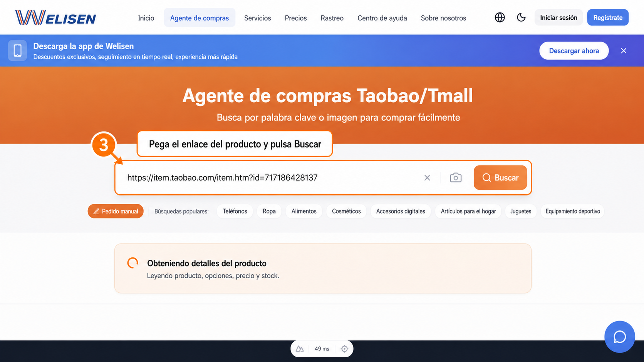Image resolution: width=644 pixels, height=362 pixels.
Task: Select the Alimentos popular search
Action: pyautogui.click(x=304, y=211)
